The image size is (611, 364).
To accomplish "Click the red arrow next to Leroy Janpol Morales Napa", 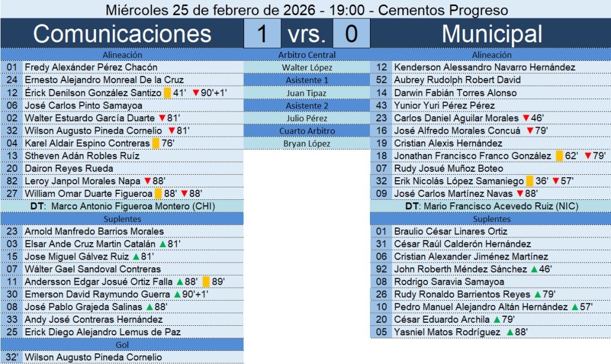I will click(x=147, y=181).
